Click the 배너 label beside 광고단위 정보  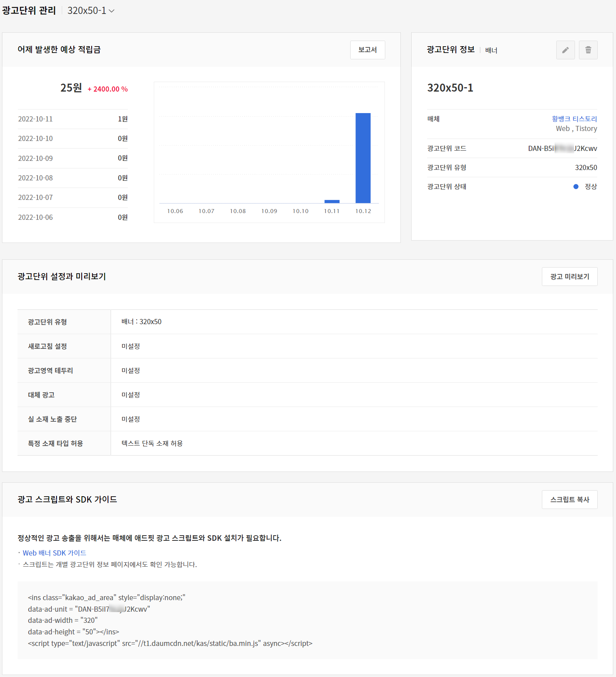coord(491,51)
